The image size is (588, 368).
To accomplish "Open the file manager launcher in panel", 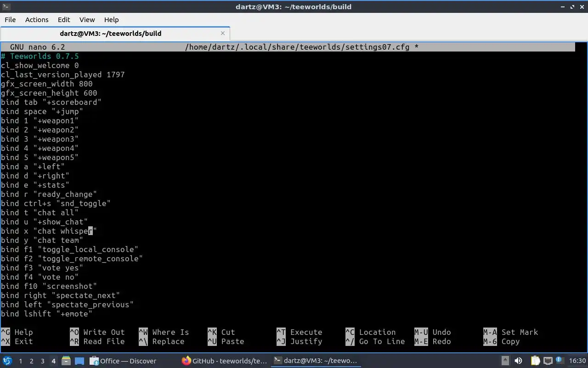I will (66, 361).
